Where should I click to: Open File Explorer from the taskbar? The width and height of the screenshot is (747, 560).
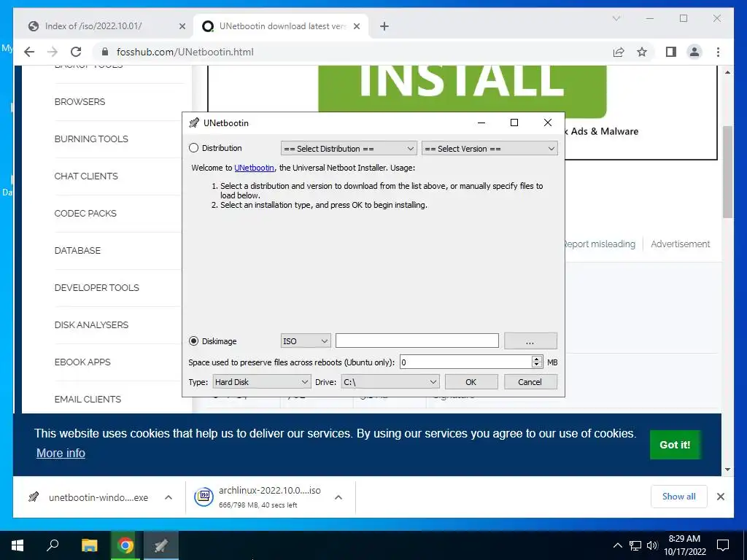pos(89,545)
